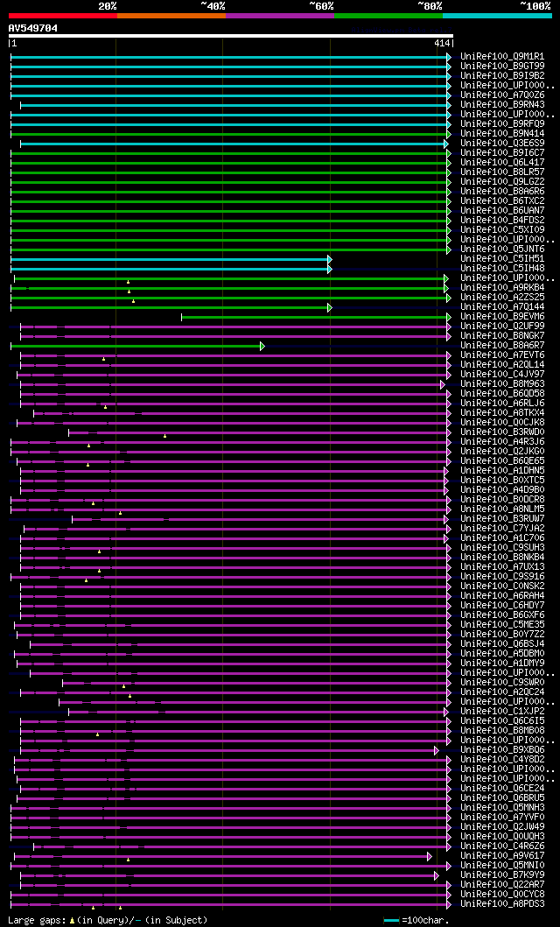Click the white query sequence bar
The height and width of the screenshot is (927, 560).
(230, 36)
